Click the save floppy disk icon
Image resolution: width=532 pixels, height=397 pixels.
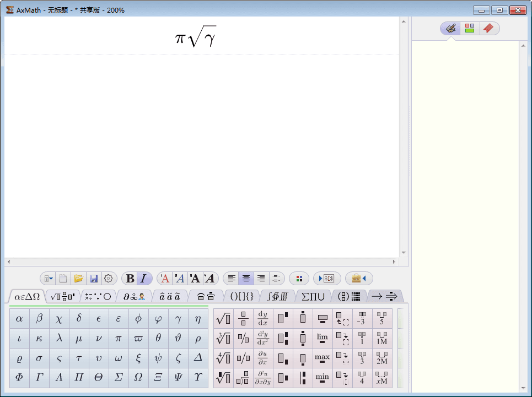tap(94, 279)
